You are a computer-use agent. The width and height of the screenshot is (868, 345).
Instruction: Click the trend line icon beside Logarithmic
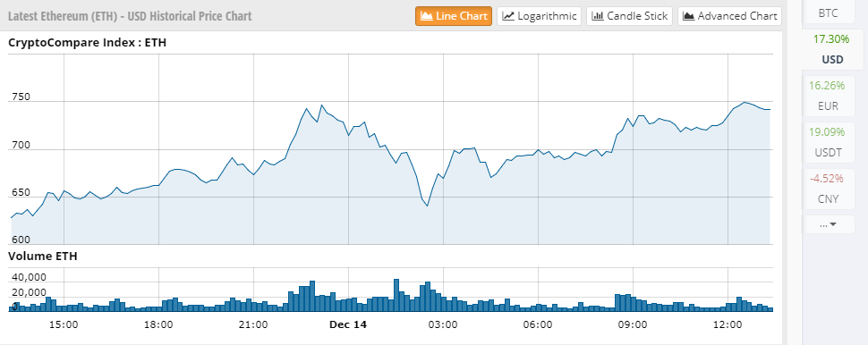point(508,16)
